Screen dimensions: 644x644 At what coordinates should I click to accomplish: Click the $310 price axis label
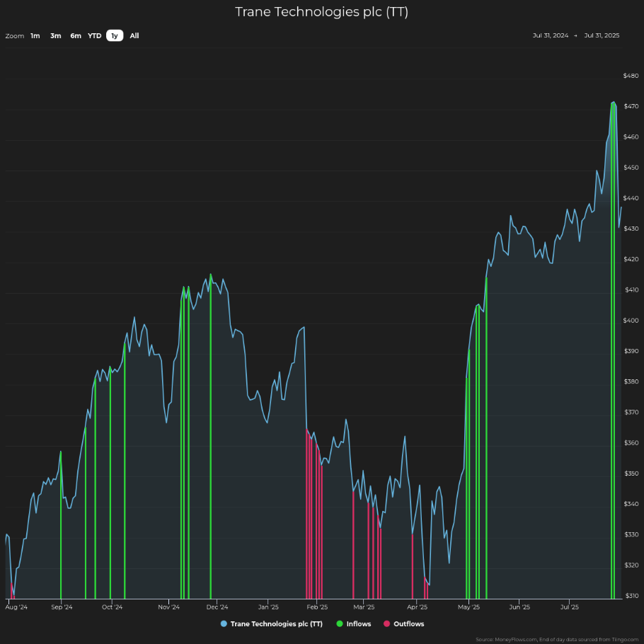point(631,596)
